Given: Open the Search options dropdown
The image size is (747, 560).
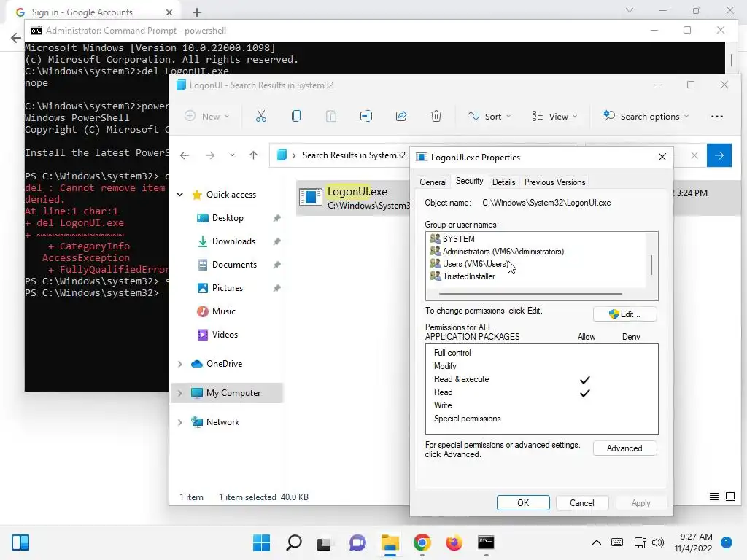Looking at the screenshot, I should tap(646, 116).
